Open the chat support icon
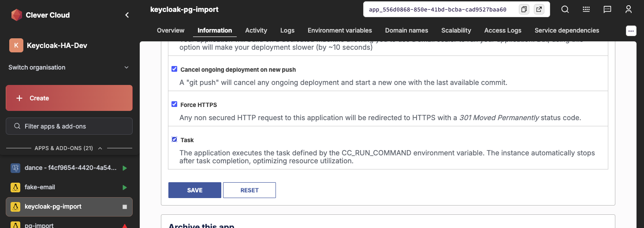 pyautogui.click(x=607, y=9)
